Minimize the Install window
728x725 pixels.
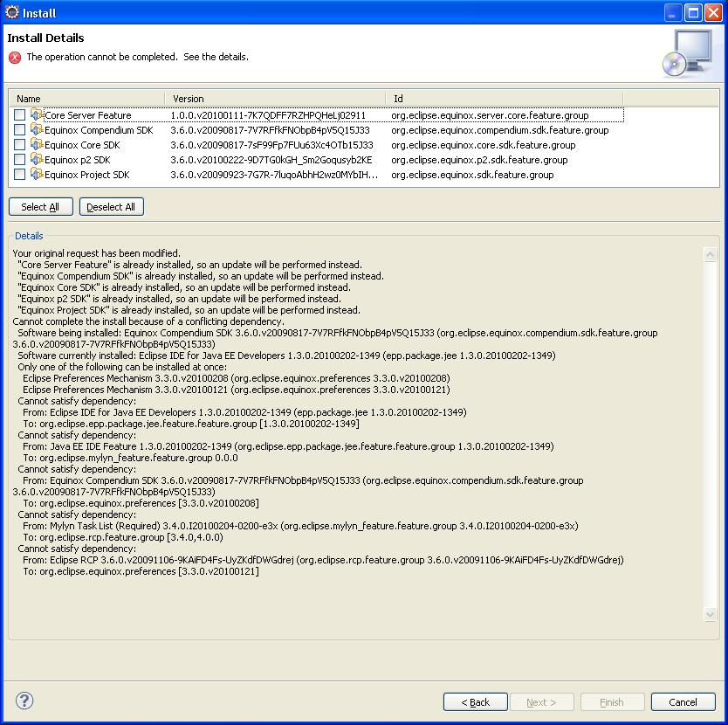coord(673,12)
